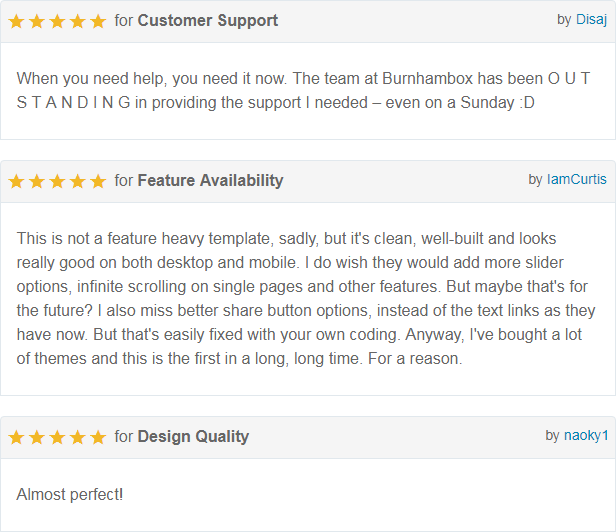
Task: Click first star in Feature Availability review
Action: click(x=16, y=181)
